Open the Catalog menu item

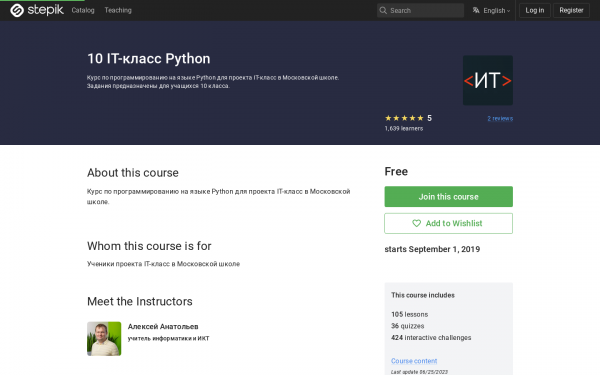[83, 10]
